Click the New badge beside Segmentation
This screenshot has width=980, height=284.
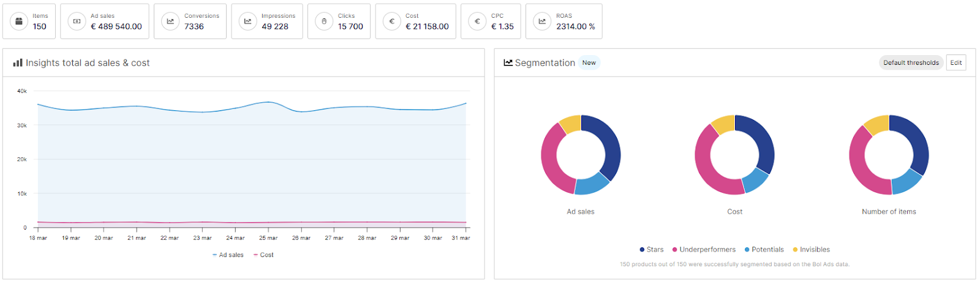[x=589, y=62]
